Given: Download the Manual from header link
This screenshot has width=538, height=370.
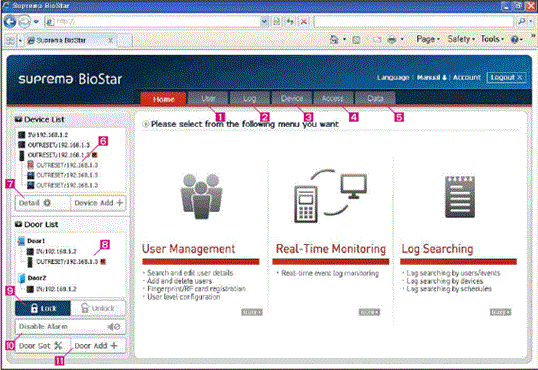Looking at the screenshot, I should (432, 78).
